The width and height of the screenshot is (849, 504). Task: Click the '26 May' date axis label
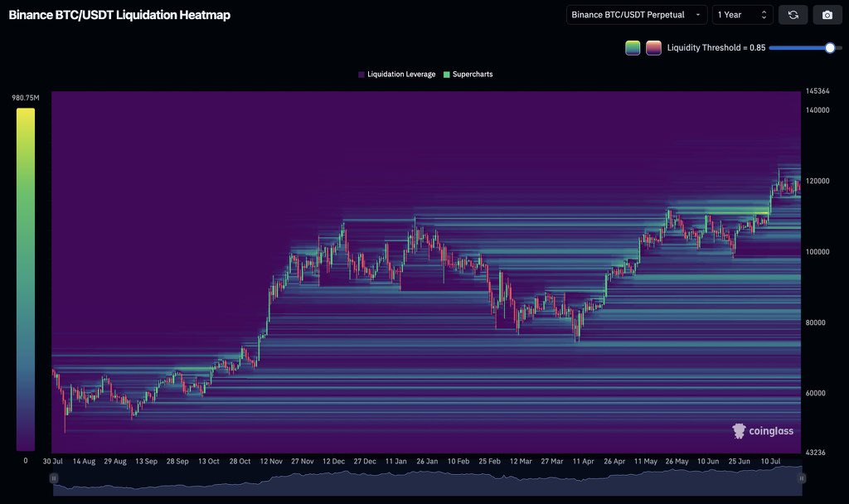tap(677, 461)
